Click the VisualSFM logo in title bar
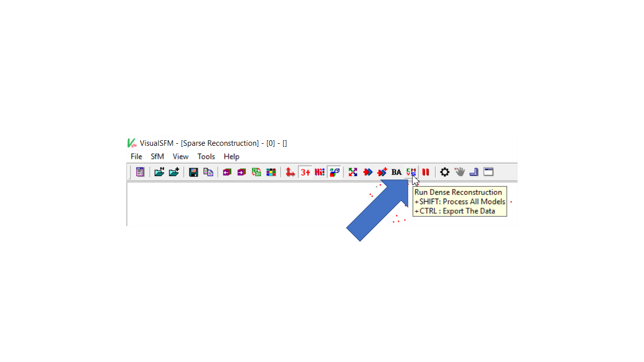This screenshot has width=644, height=362. [x=132, y=143]
